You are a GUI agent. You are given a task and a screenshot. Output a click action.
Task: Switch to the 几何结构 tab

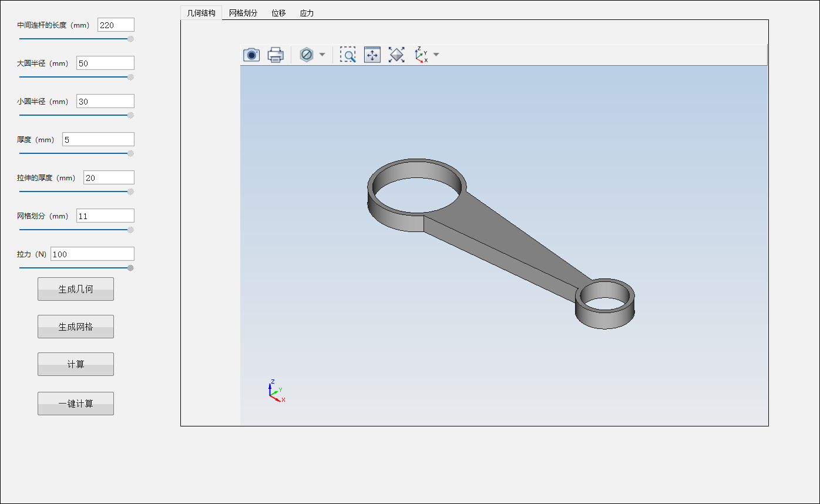tap(201, 13)
